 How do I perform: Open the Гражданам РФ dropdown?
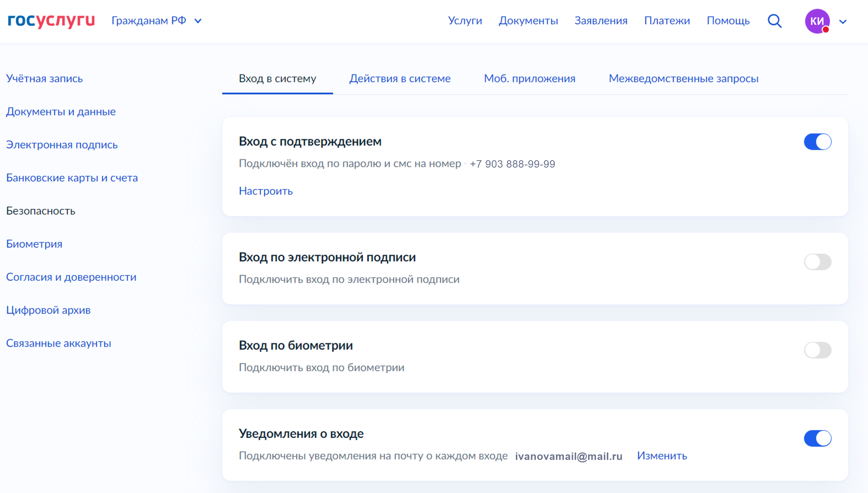coord(157,21)
